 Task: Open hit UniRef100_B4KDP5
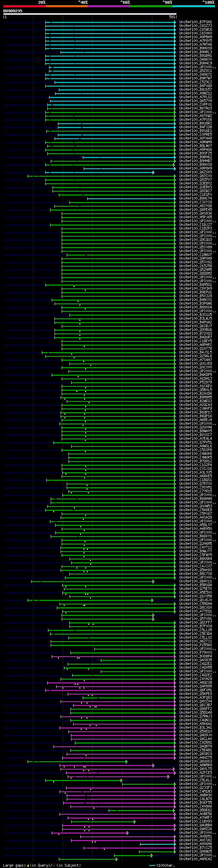tap(196, 375)
